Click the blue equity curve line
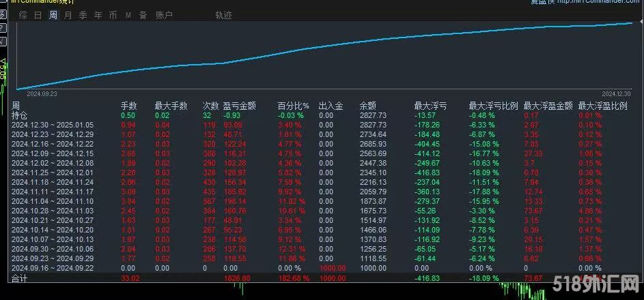 (324, 46)
